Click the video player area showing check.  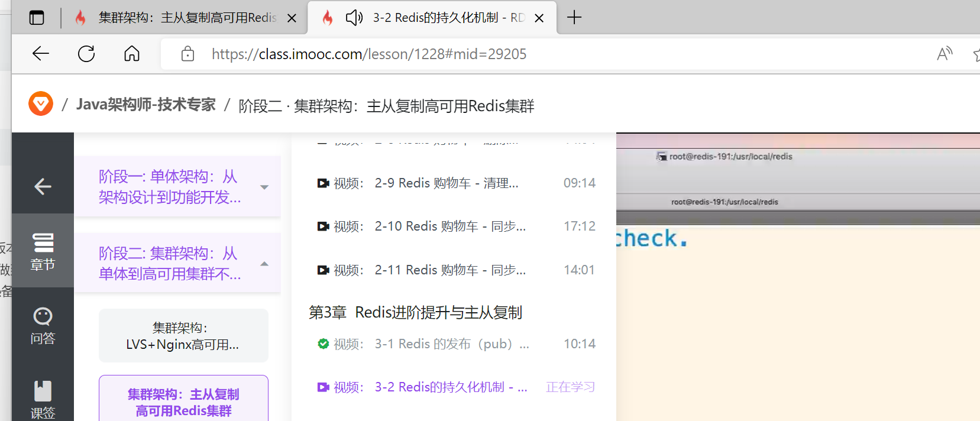coord(798,277)
